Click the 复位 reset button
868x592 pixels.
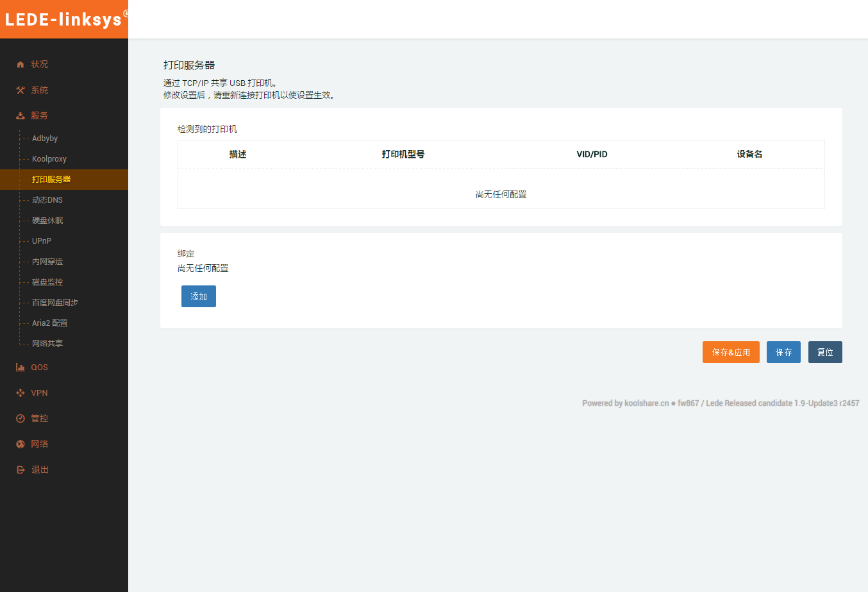coord(825,352)
